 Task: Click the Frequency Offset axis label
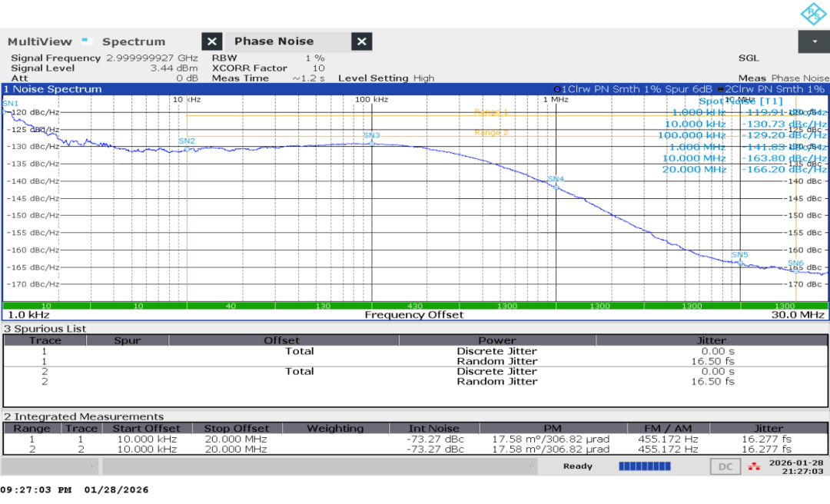(414, 315)
